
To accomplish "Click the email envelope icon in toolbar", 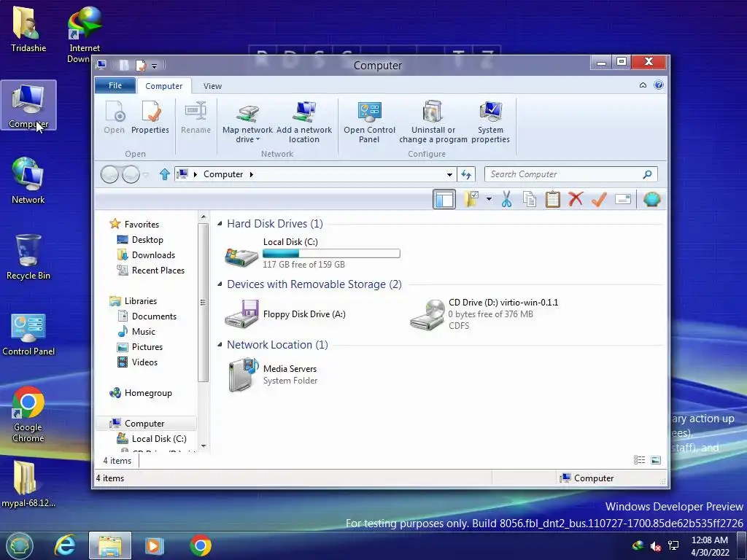I will click(623, 199).
